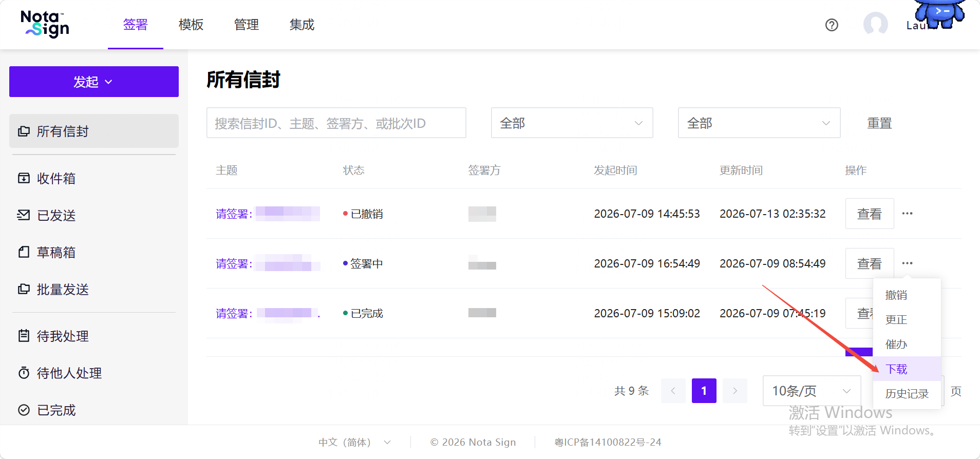Open the 批量发送 bulk send item
This screenshot has width=980, height=459.
pos(93,289)
